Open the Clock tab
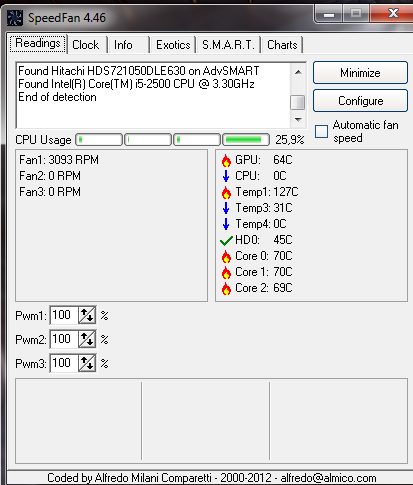 click(x=86, y=45)
